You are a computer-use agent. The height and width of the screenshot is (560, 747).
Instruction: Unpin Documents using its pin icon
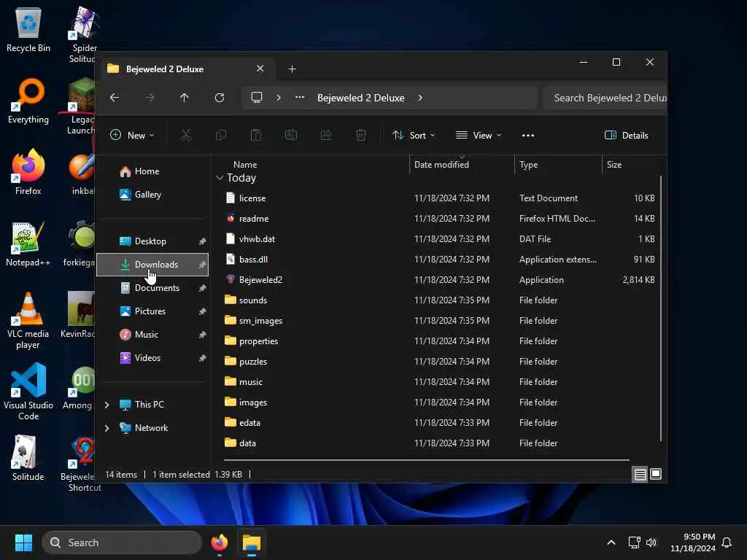(202, 288)
